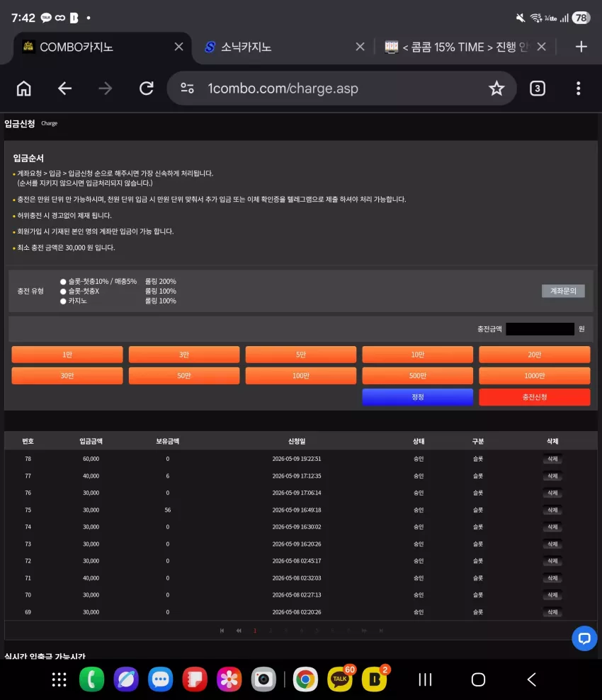Open the red notes app in dock
Viewport: 602px width, 700px height.
pos(195,679)
